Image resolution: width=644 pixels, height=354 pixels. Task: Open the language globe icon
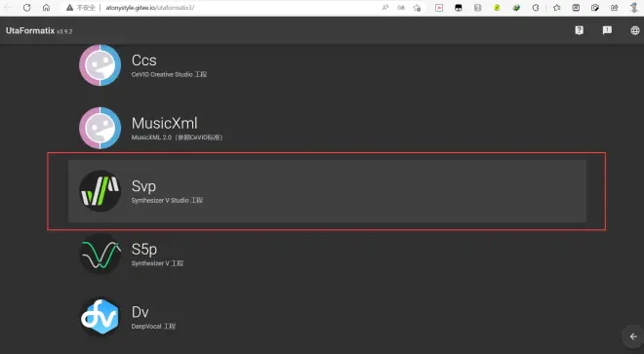click(x=635, y=30)
